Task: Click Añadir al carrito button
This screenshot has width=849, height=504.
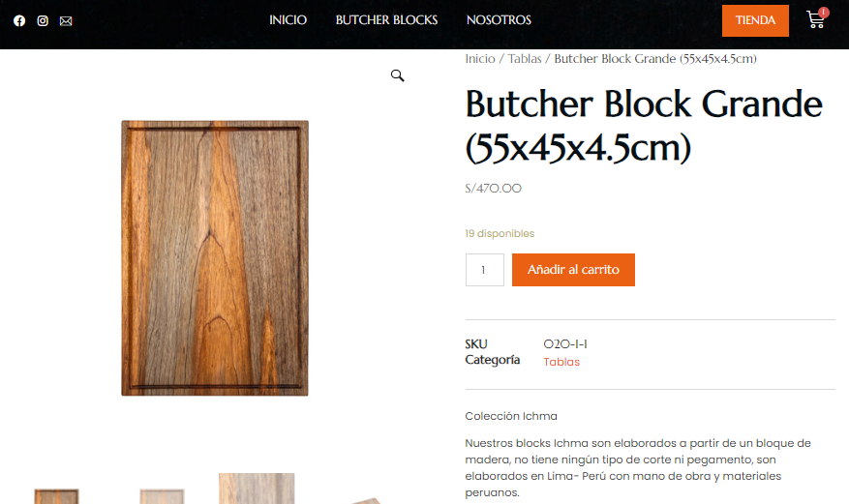Action: point(573,270)
